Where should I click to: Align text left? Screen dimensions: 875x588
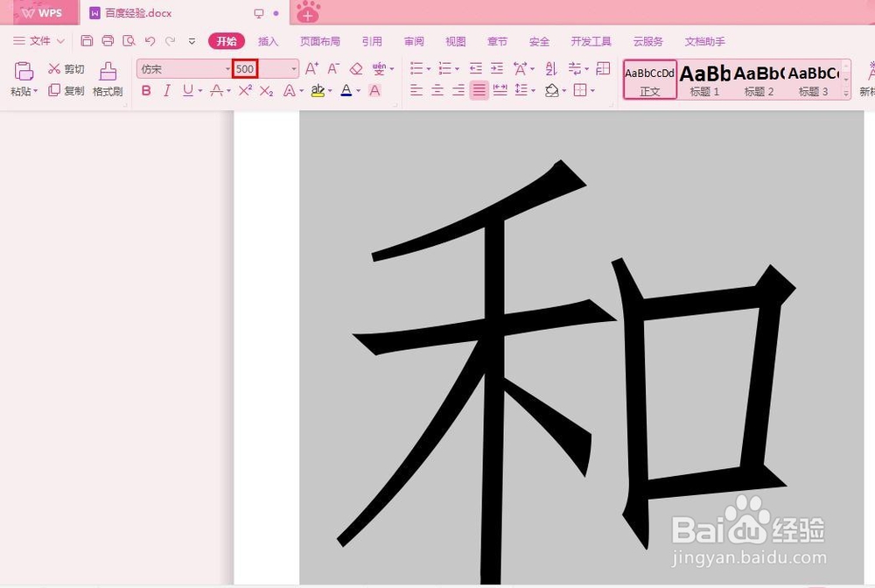[x=416, y=90]
